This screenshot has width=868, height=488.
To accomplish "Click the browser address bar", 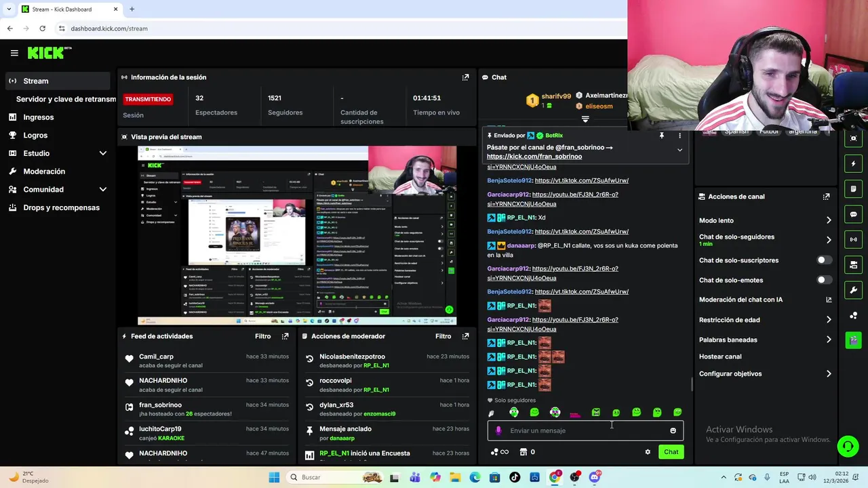I will [x=339, y=28].
